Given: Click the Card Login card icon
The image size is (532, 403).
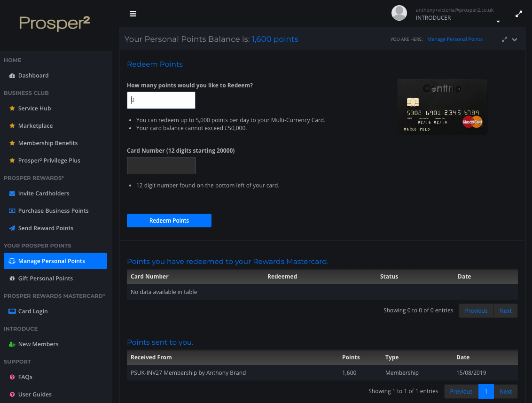Looking at the screenshot, I should 12,311.
